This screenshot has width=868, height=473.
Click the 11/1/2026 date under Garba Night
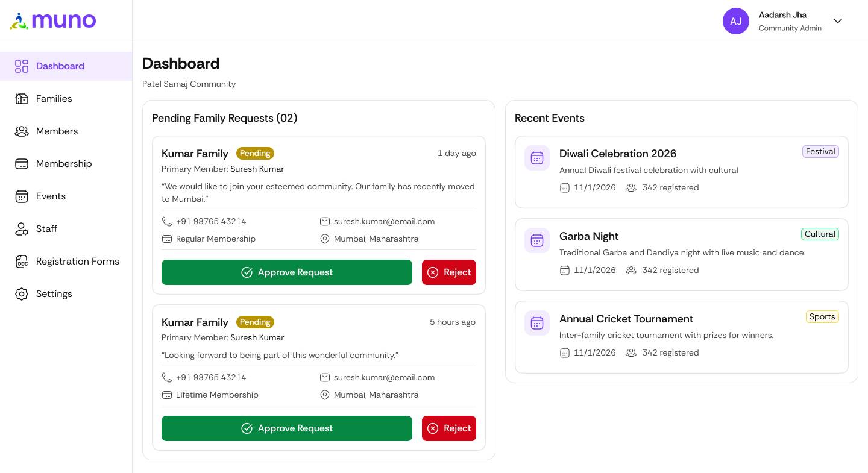pos(595,270)
